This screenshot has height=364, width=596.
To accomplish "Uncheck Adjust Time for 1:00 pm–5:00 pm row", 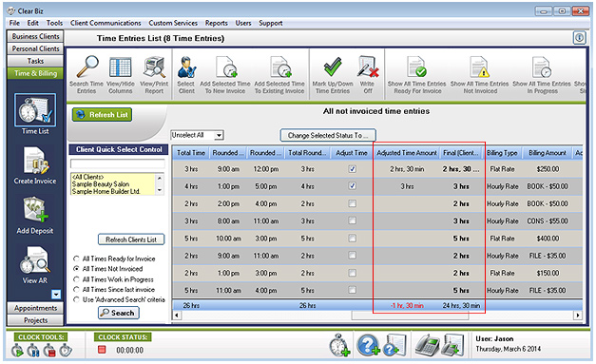I will pos(353,186).
